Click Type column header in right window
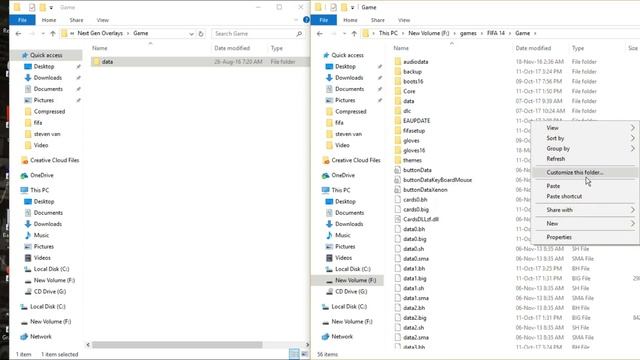This screenshot has height=360, width=640. tap(578, 48)
